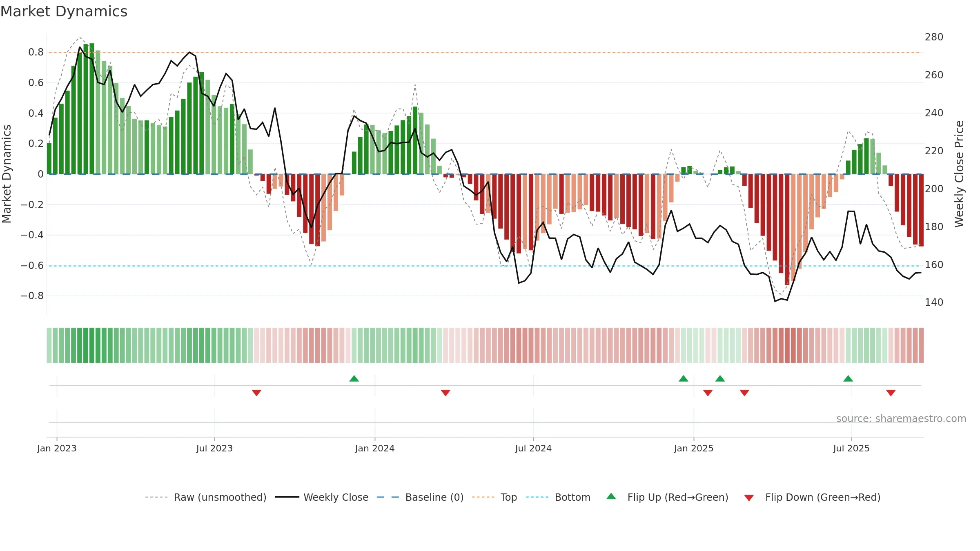980x551 pixels.
Task: Click the 0.4 tick on the left axis
Action: point(36,113)
